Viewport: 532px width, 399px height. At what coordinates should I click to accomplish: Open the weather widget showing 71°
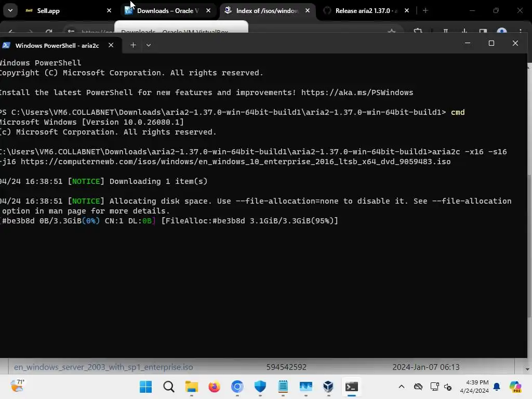pos(17,386)
